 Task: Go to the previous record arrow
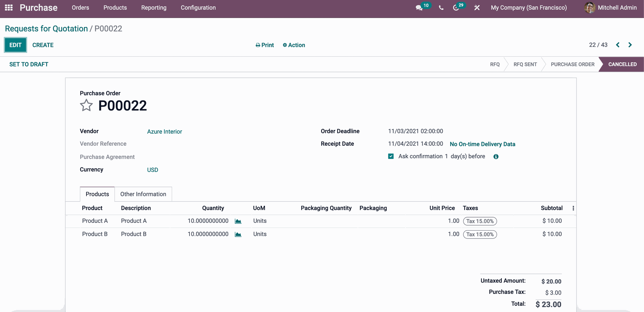(x=618, y=45)
